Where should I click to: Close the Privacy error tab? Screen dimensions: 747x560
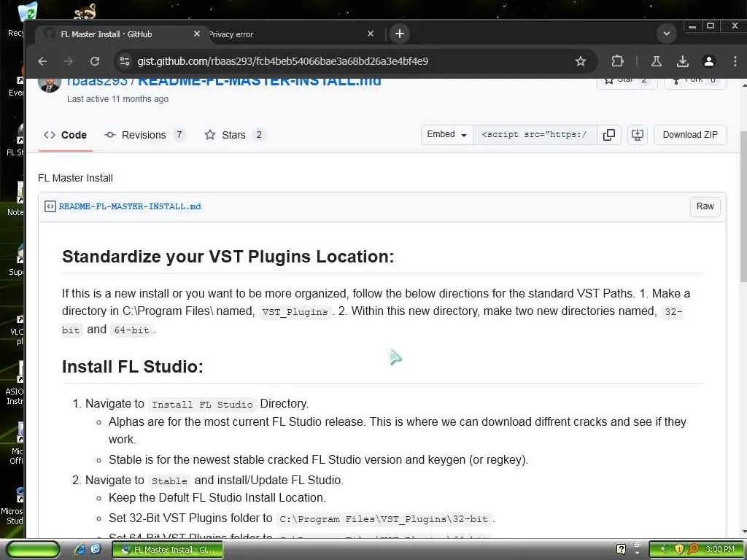click(371, 34)
